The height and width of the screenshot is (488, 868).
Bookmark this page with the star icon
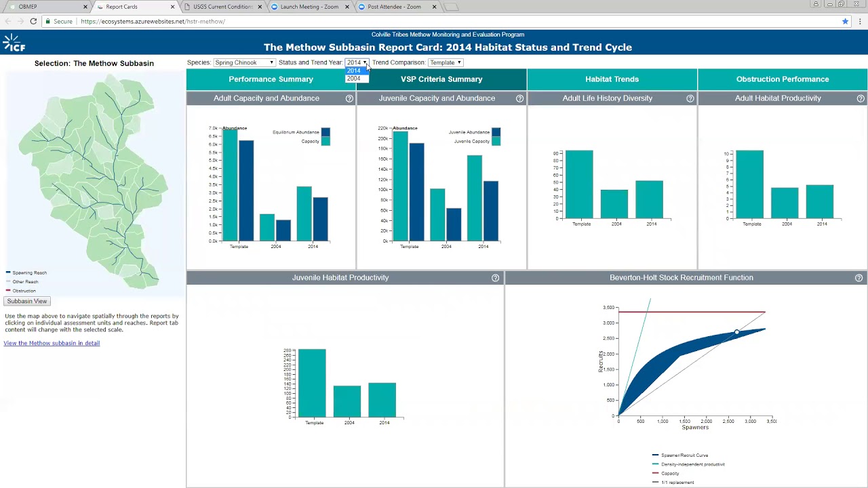pyautogui.click(x=845, y=21)
